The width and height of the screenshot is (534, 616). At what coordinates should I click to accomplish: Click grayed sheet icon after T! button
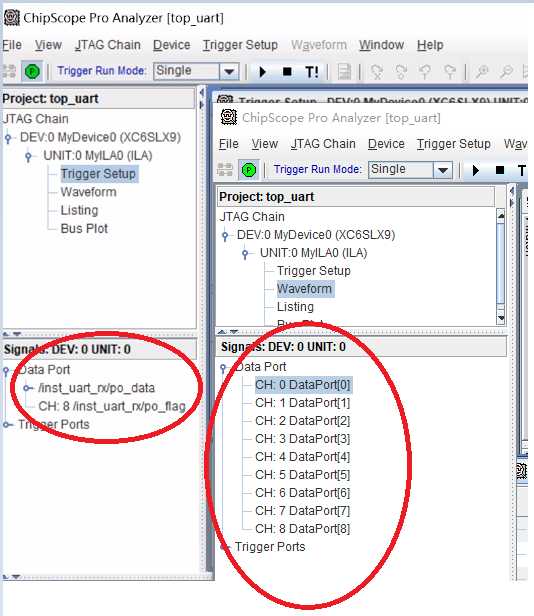[x=345, y=72]
